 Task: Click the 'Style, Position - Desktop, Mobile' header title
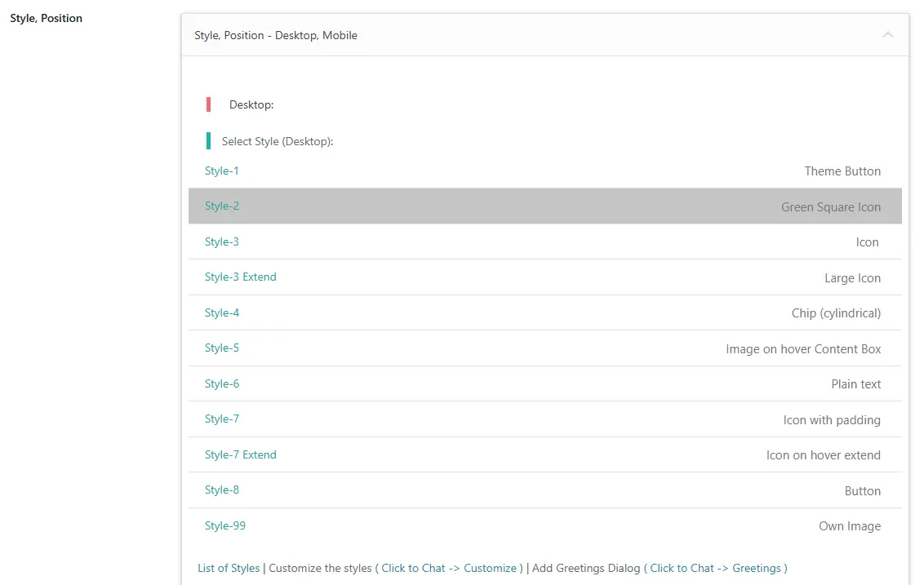tap(276, 35)
